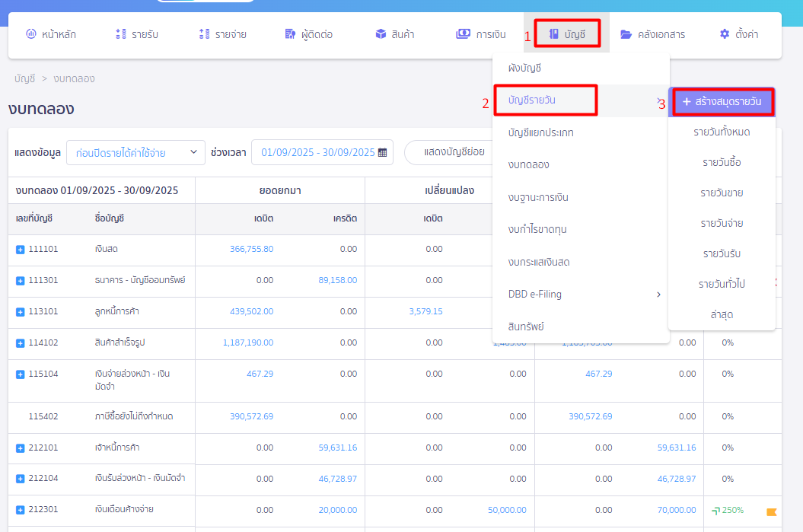The width and height of the screenshot is (803, 532).
Task: Select รายวันทั่วไป in journal submenu
Action: (x=722, y=284)
